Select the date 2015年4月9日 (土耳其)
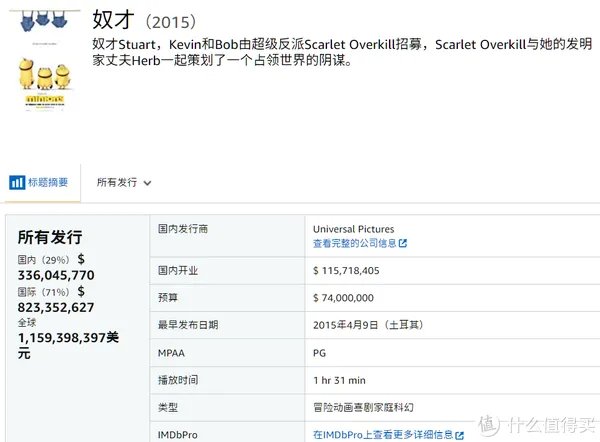The width and height of the screenshot is (600, 442). click(368, 325)
